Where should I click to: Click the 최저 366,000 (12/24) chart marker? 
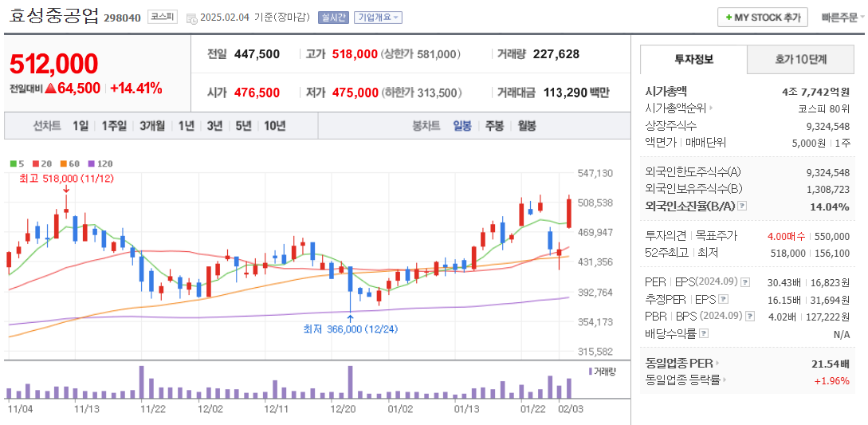(351, 329)
